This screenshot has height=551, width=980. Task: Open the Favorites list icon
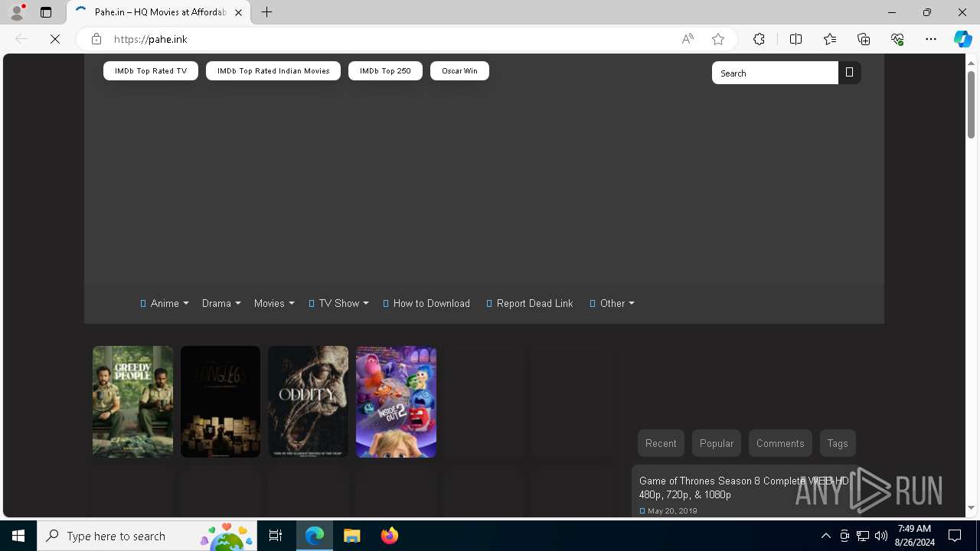pos(830,39)
